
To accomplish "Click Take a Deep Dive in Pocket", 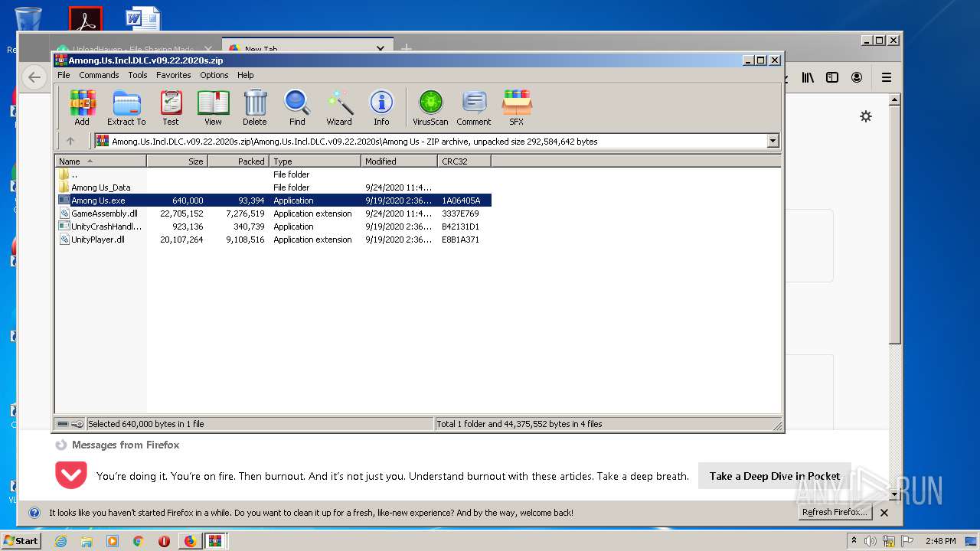I will point(775,476).
